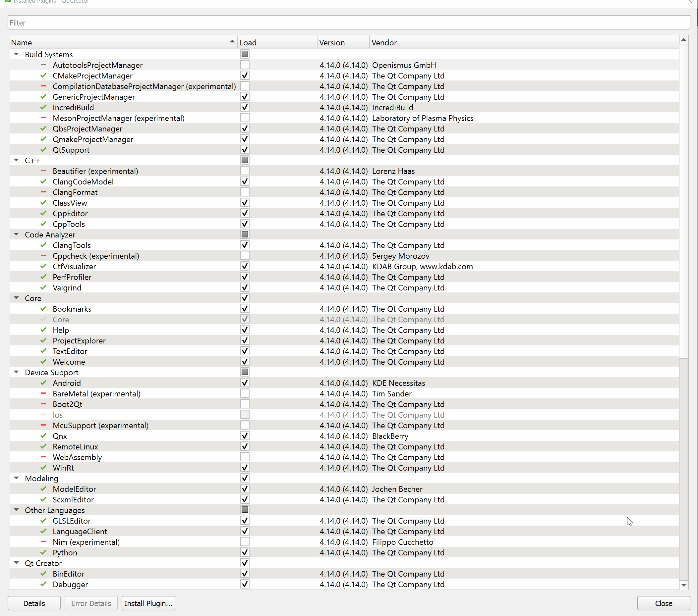Viewport: 698px width, 616px height.
Task: Click green check icon next to Valgrind
Action: coord(43,287)
